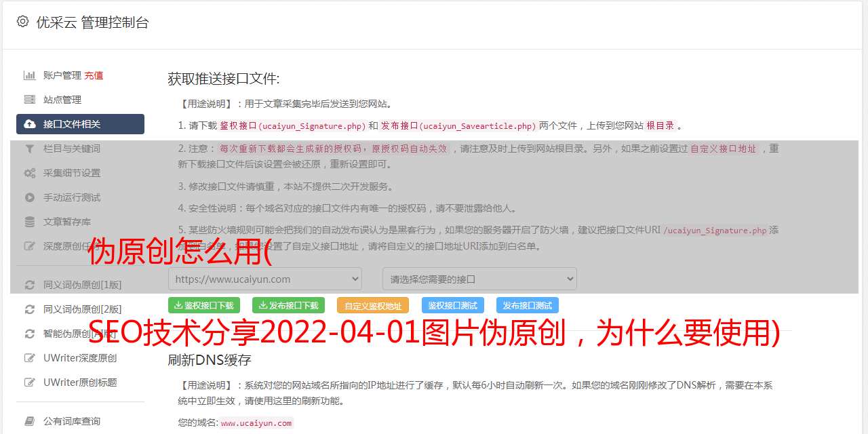
Task: Click the 获取推送接口文件 heading
Action: 224,79
